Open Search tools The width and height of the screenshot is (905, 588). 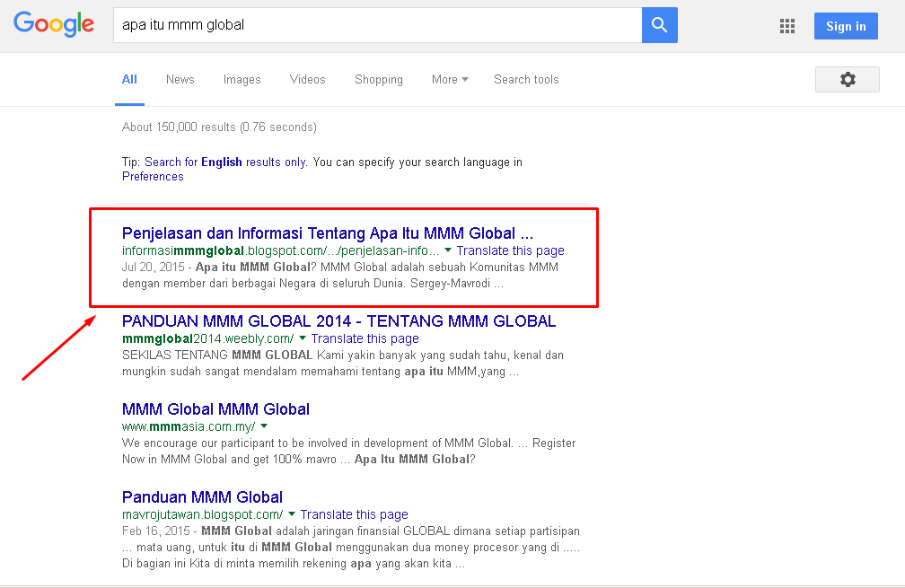click(526, 80)
